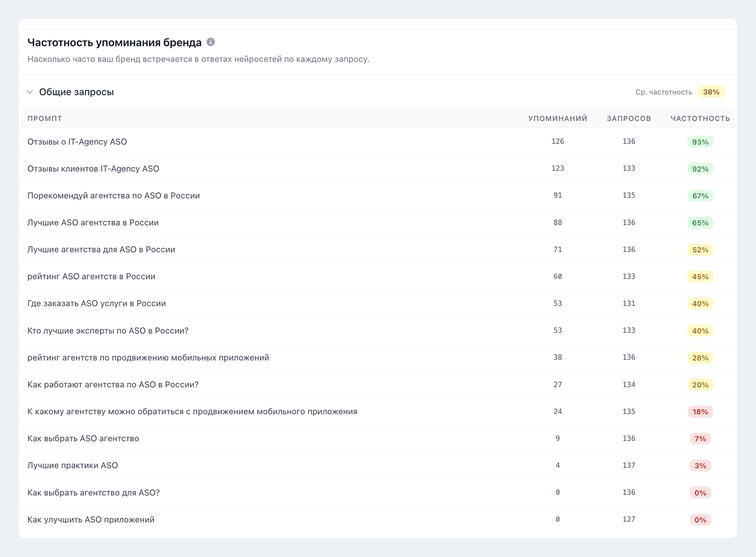Click the Ср. частотность label
The image size is (756, 557).
tap(663, 92)
